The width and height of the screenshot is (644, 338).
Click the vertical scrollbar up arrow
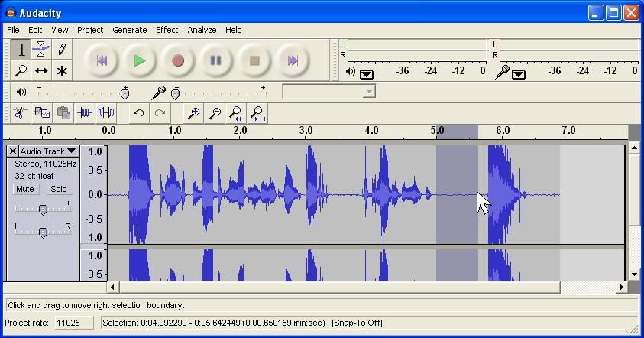pos(634,148)
